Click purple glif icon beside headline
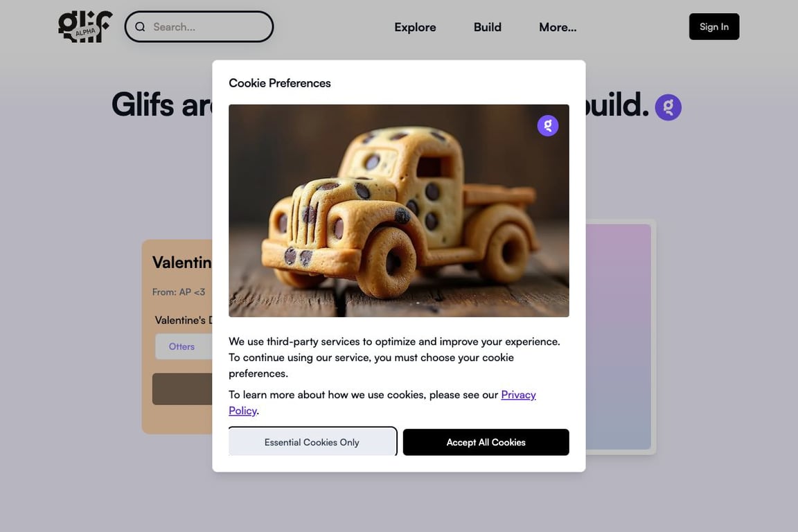 point(668,107)
